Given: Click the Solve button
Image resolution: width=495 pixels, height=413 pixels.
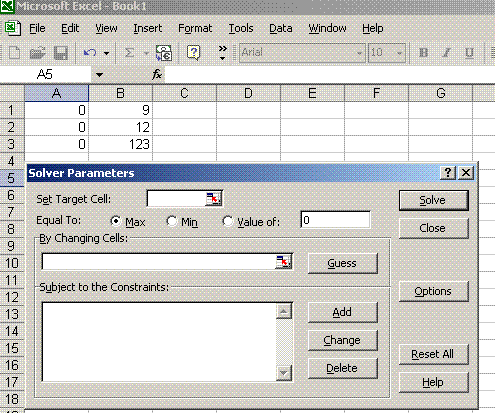Looking at the screenshot, I should 434,200.
